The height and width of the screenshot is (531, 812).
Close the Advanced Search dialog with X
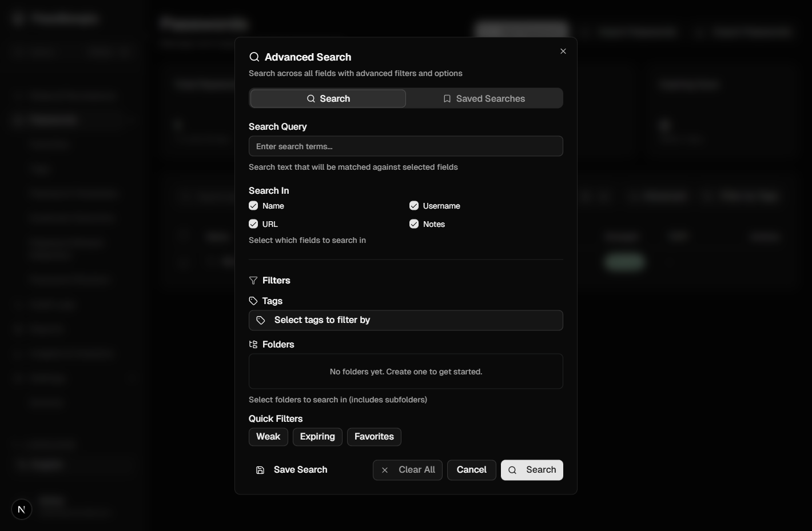563,51
